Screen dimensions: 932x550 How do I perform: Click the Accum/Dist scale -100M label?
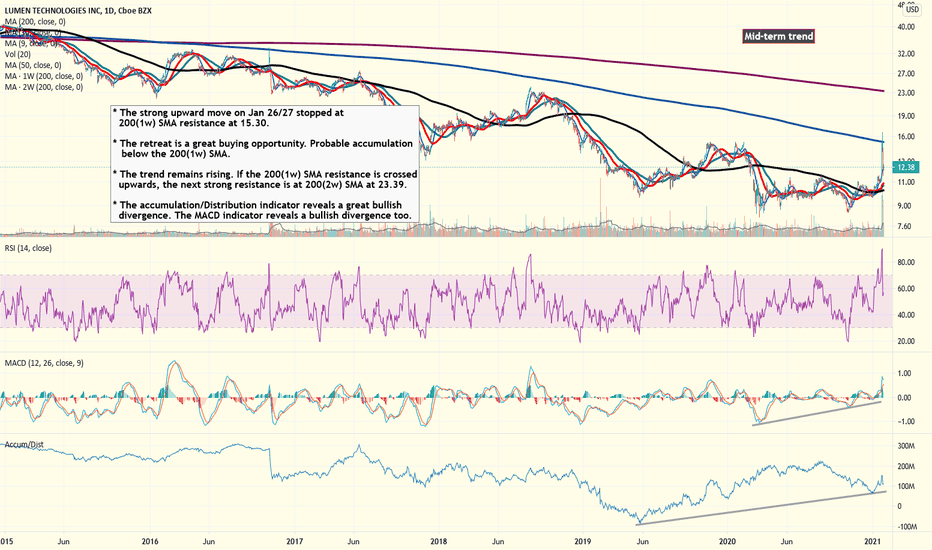[x=907, y=527]
